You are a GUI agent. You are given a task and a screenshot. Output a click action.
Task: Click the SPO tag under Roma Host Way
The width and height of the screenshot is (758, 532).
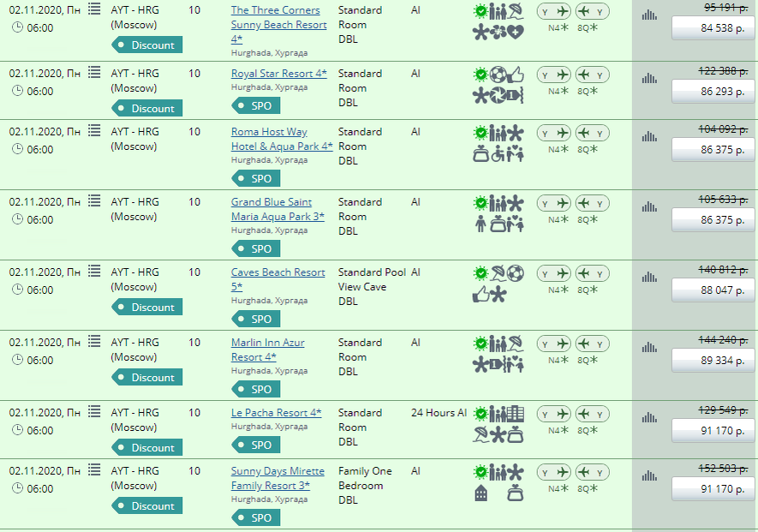coord(256,178)
